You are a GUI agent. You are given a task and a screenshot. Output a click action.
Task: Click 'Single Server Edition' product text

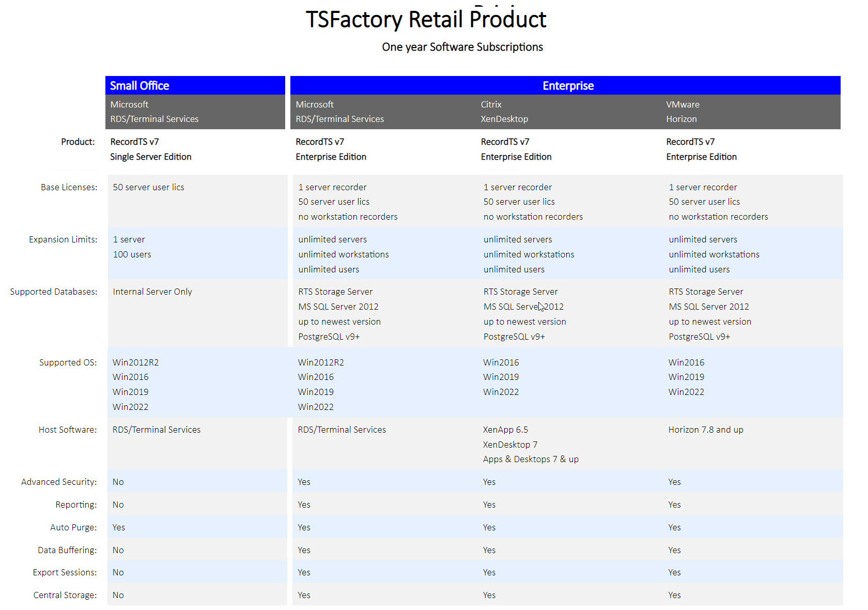coord(151,157)
